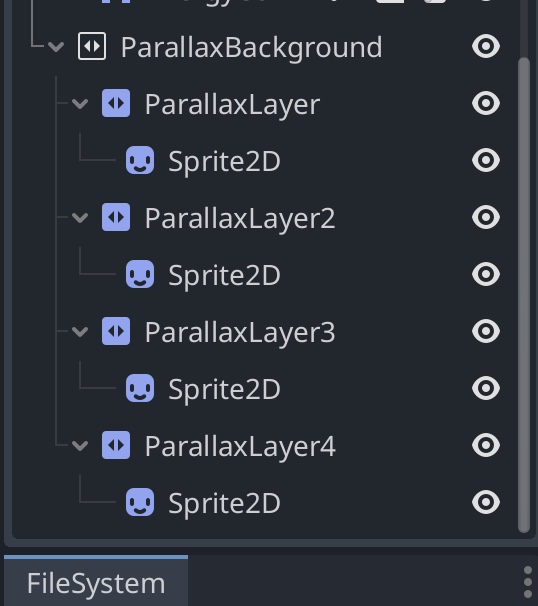Click the ParallaxLayer3 node icon
This screenshot has width=538, height=606.
click(116, 331)
